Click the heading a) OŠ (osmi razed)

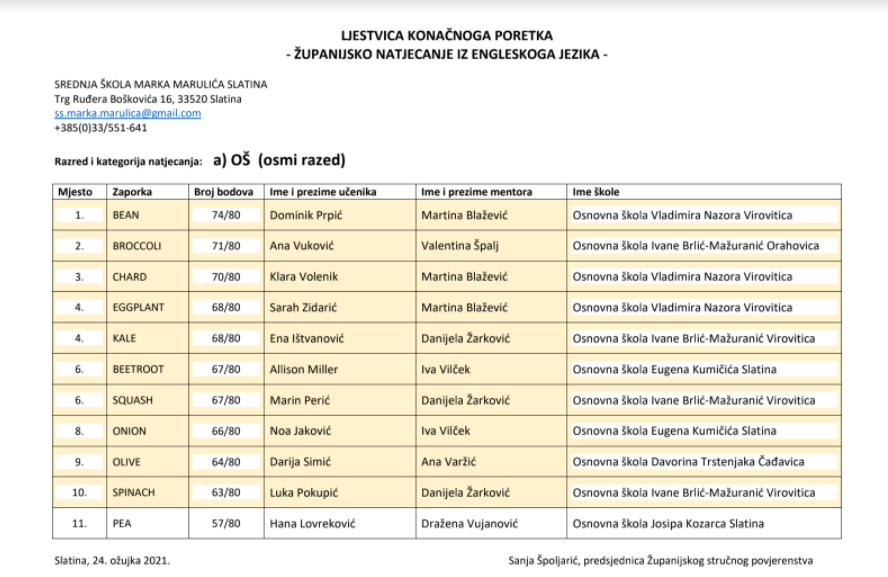279,160
